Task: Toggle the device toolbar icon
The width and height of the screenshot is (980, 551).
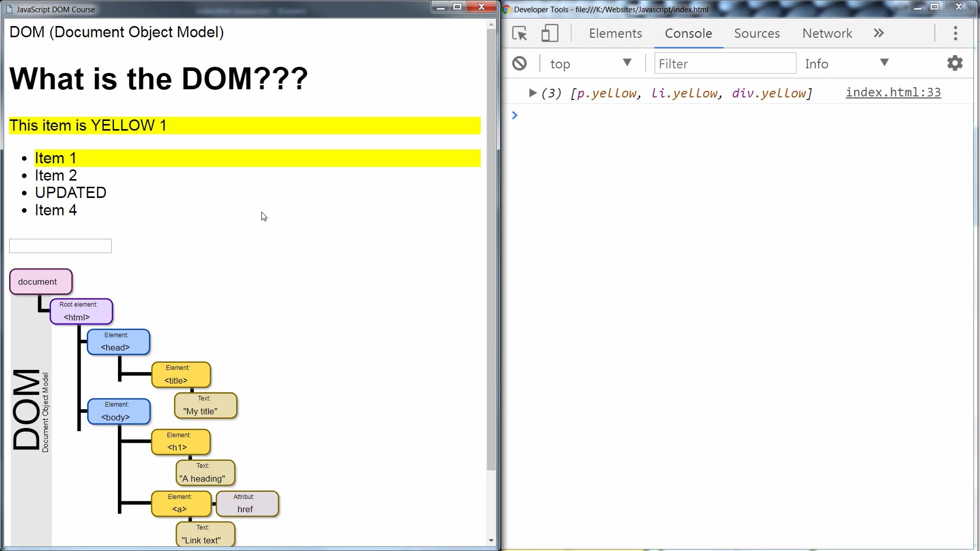Action: (x=550, y=34)
